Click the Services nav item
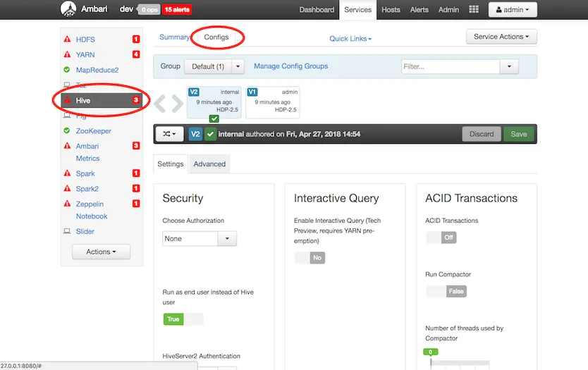The width and height of the screenshot is (588, 370). [357, 10]
